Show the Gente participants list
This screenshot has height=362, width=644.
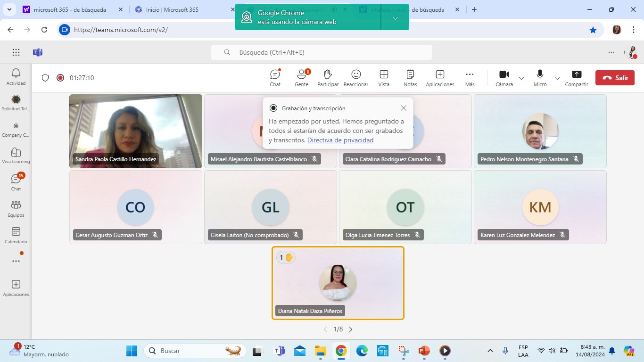point(301,78)
